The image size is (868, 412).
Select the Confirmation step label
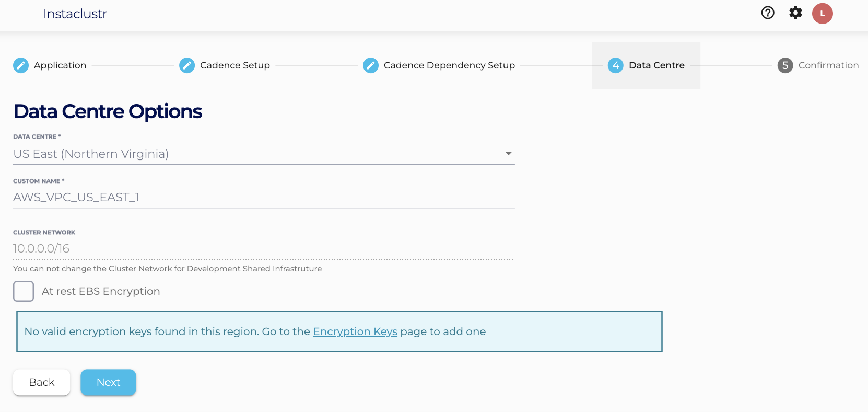(x=828, y=65)
